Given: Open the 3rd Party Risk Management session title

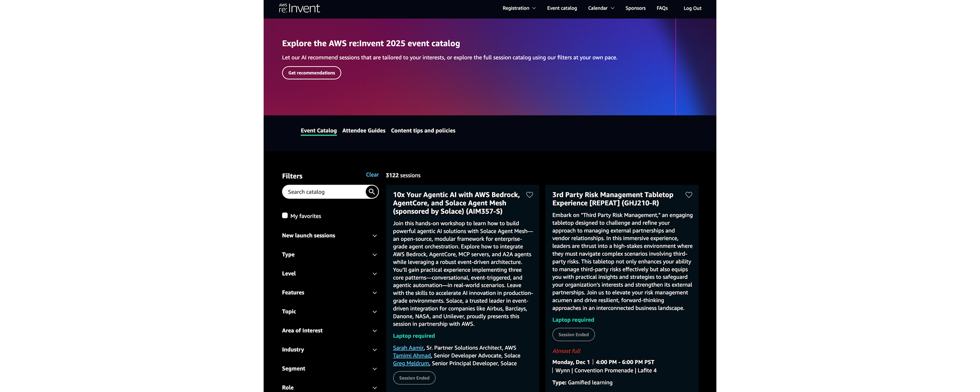Looking at the screenshot, I should tap(612, 199).
